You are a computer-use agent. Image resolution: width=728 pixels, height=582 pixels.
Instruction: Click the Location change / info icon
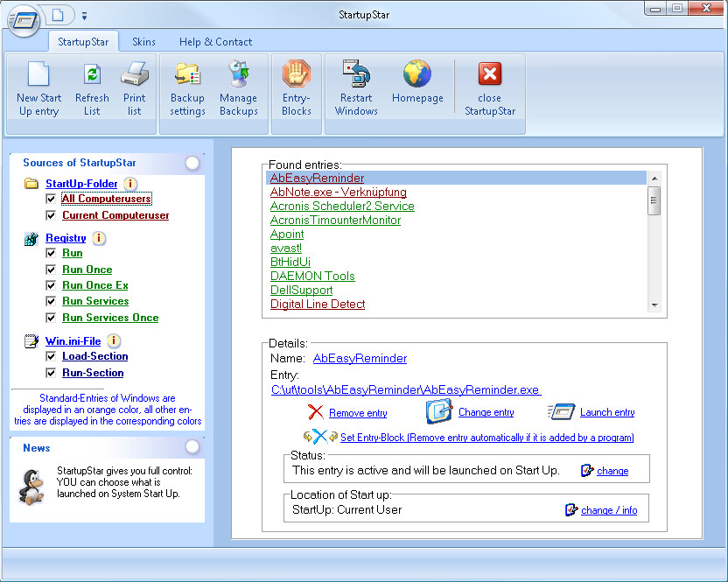coord(571,509)
